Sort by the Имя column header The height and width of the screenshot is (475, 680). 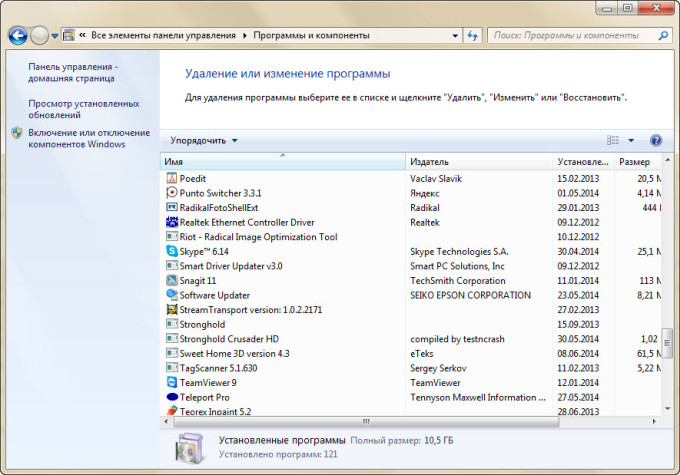click(x=283, y=162)
